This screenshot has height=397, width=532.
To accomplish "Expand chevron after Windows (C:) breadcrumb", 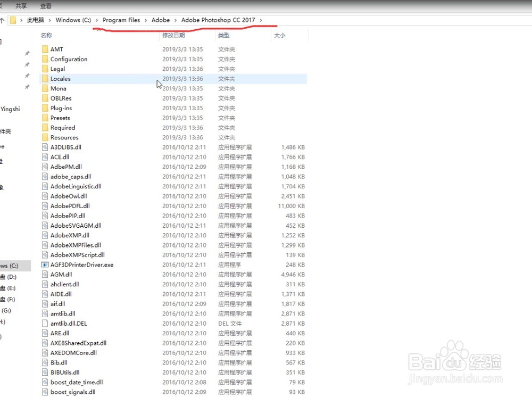I will (97, 20).
